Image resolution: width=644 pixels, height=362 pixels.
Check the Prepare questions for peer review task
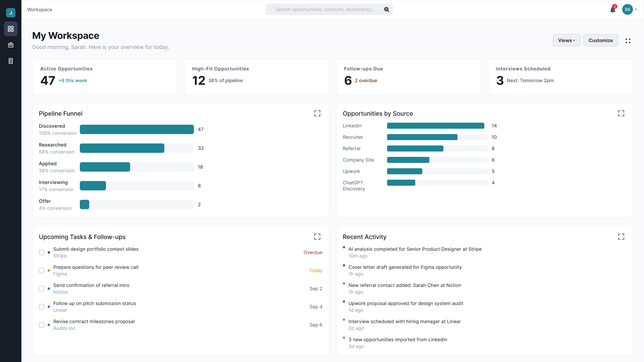(42, 270)
